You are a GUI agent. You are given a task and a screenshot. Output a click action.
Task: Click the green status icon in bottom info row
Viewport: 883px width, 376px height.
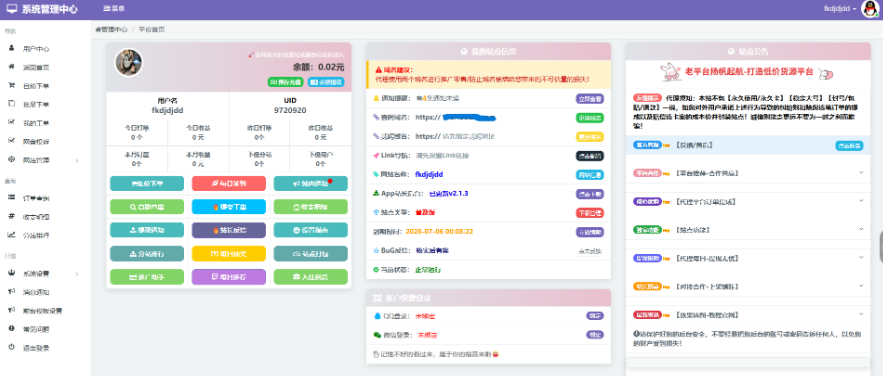coord(376,270)
